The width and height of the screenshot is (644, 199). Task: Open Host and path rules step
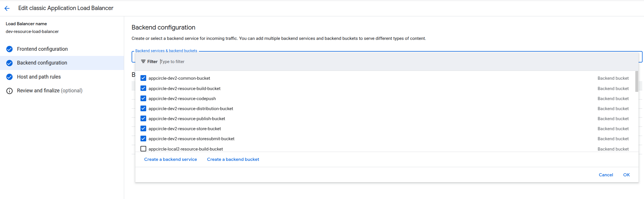62,77
